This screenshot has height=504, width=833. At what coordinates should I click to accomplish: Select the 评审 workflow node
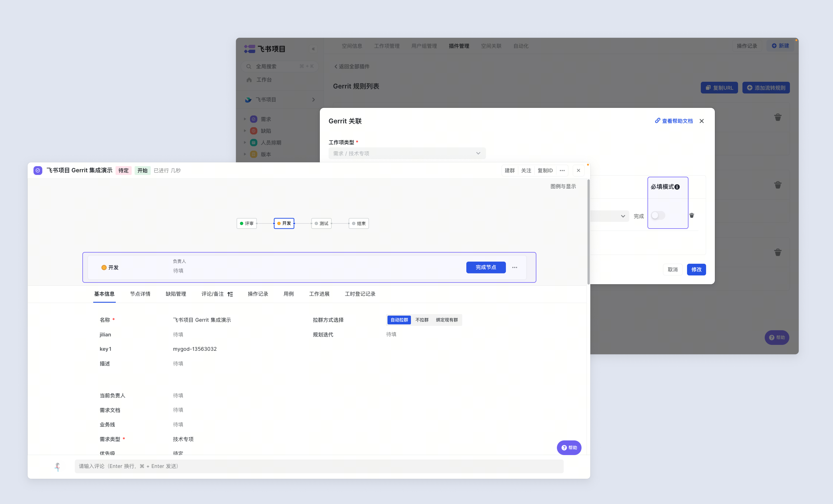(x=247, y=223)
